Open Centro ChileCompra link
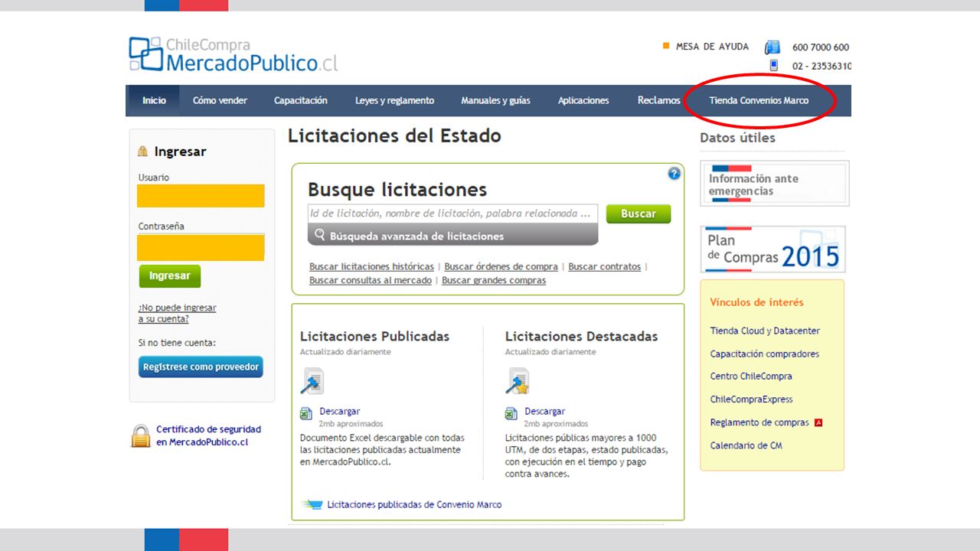The width and height of the screenshot is (980, 551). 751,376
